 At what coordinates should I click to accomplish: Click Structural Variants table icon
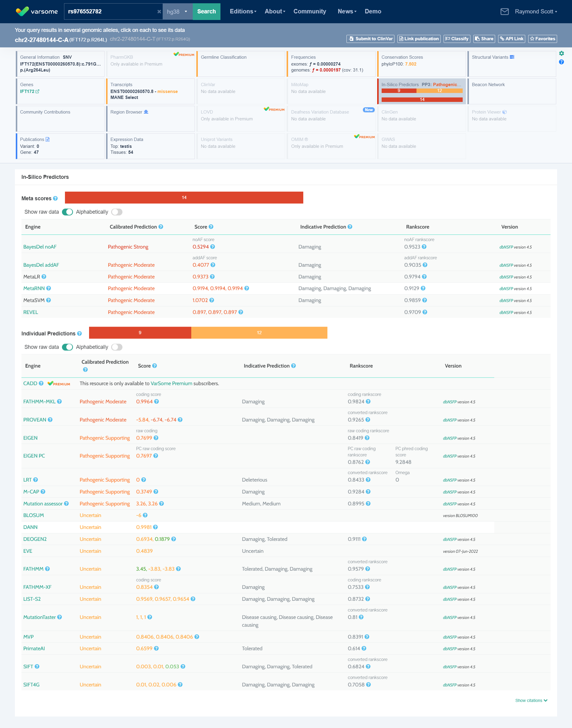coord(512,57)
